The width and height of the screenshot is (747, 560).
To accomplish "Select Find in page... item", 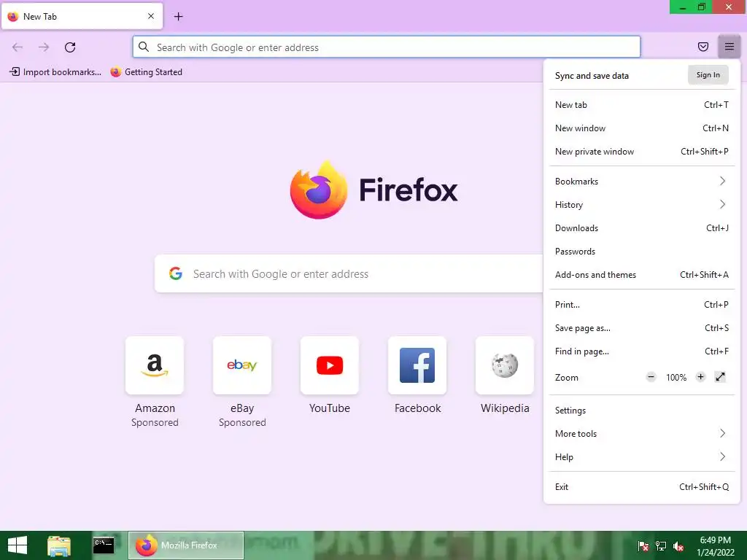I will [x=642, y=351].
